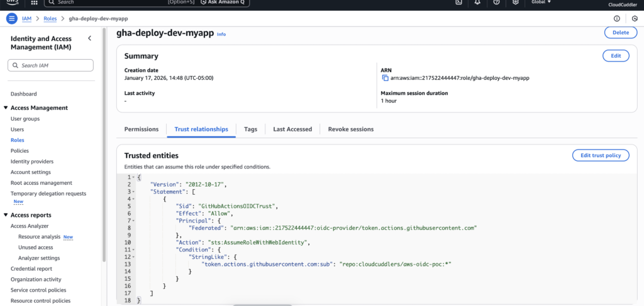Copy the role ARN with the copy icon
The height and width of the screenshot is (306, 644).
point(385,78)
